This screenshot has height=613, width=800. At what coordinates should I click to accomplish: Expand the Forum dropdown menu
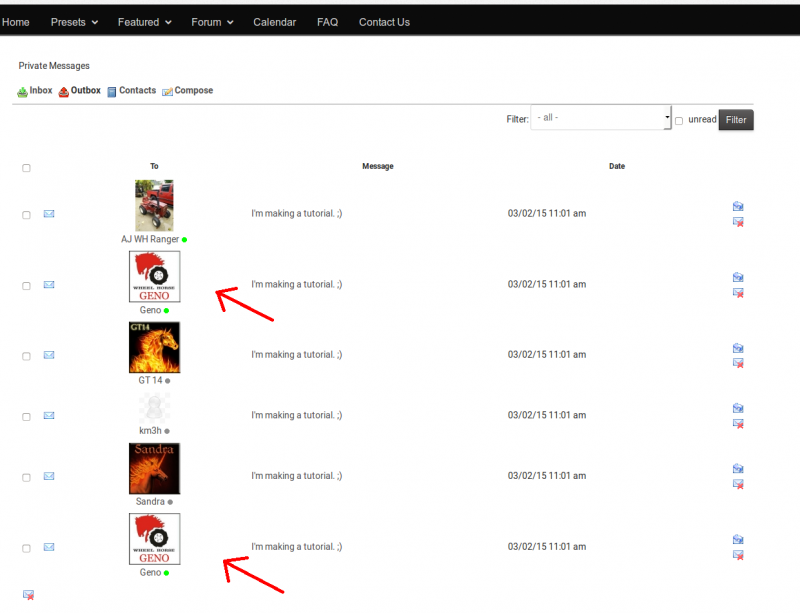[212, 22]
